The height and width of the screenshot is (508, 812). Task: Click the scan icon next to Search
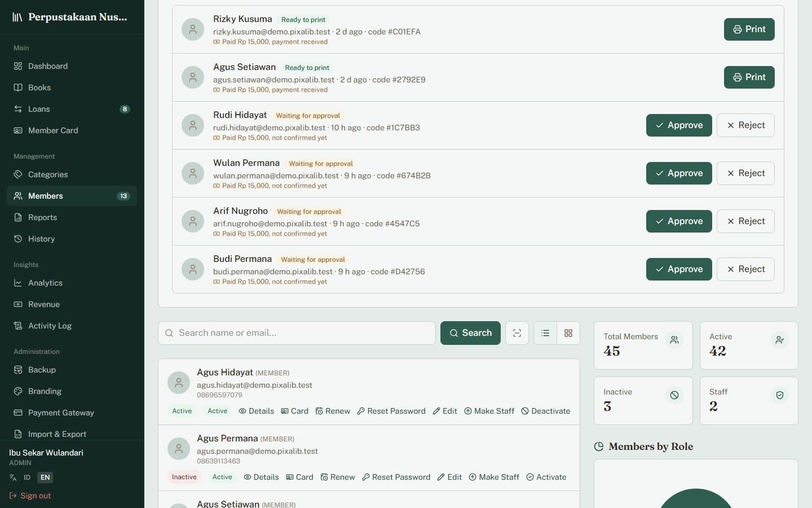(517, 333)
